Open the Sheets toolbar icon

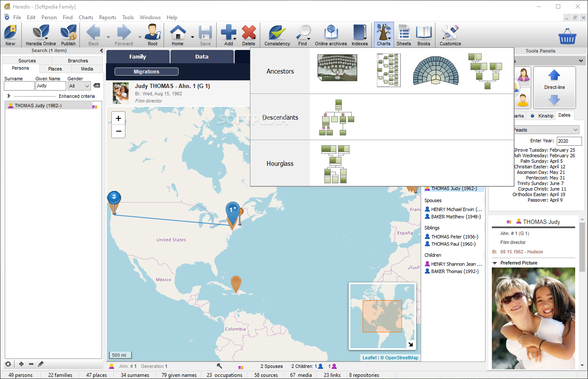[403, 35]
